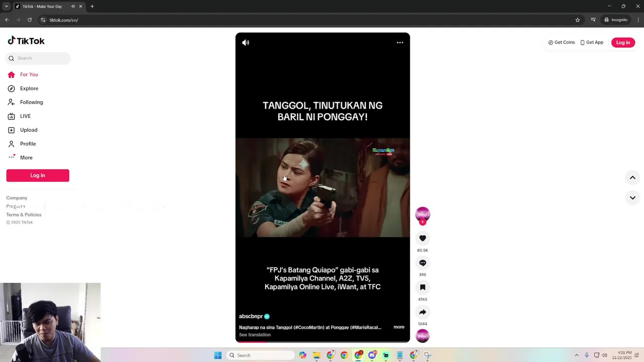Pause the playing video frame
The width and height of the screenshot is (644, 362).
click(x=323, y=188)
